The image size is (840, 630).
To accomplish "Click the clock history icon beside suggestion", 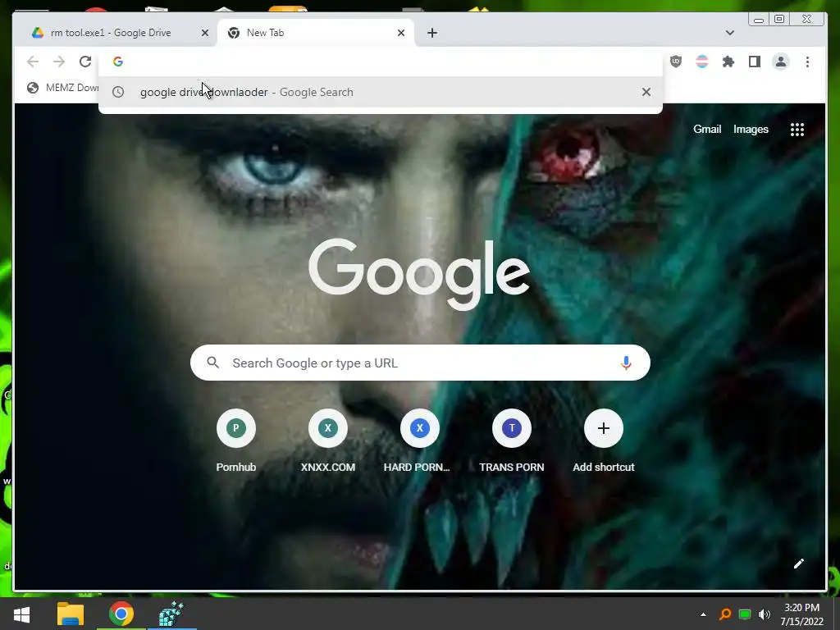I will point(118,92).
